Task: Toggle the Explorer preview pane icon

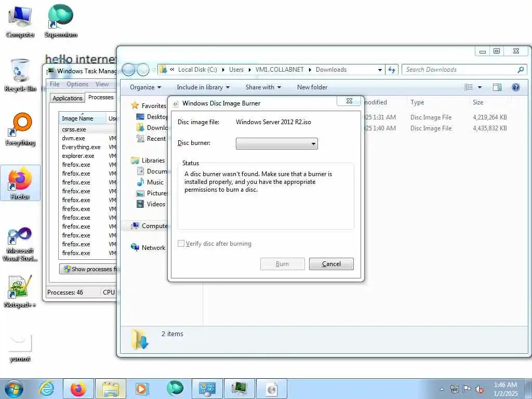Action: 497,87
